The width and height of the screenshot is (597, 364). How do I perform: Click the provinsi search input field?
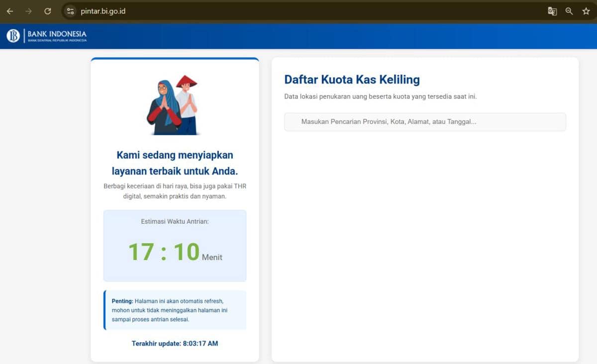424,122
